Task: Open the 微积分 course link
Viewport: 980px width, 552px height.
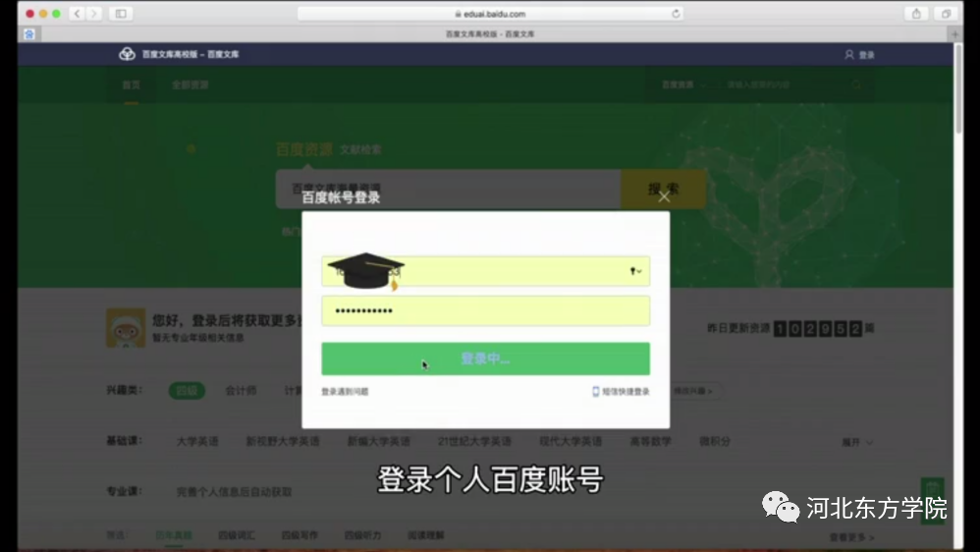Action: [x=715, y=441]
